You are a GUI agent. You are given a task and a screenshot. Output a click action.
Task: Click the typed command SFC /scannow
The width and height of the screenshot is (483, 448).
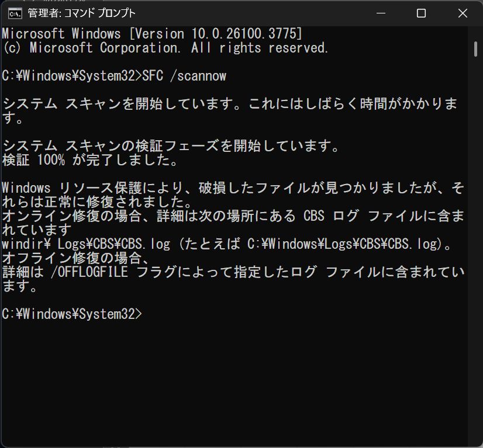click(x=184, y=76)
